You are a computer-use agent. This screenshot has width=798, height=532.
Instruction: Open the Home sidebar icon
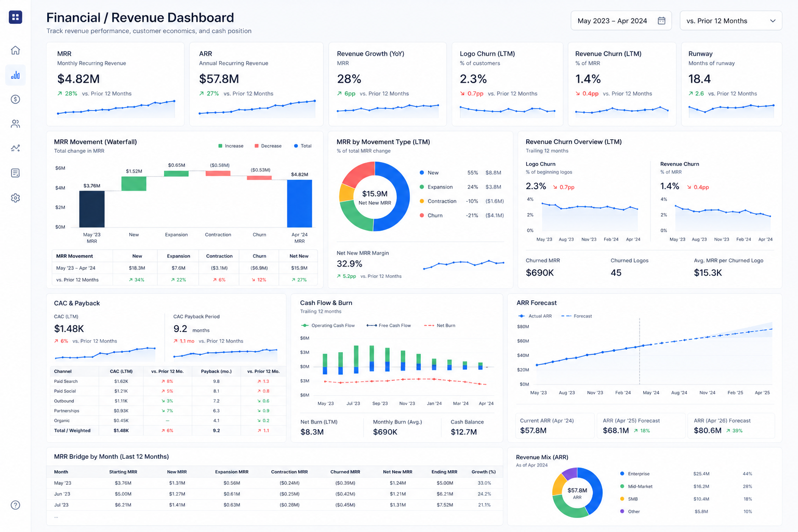(x=16, y=50)
